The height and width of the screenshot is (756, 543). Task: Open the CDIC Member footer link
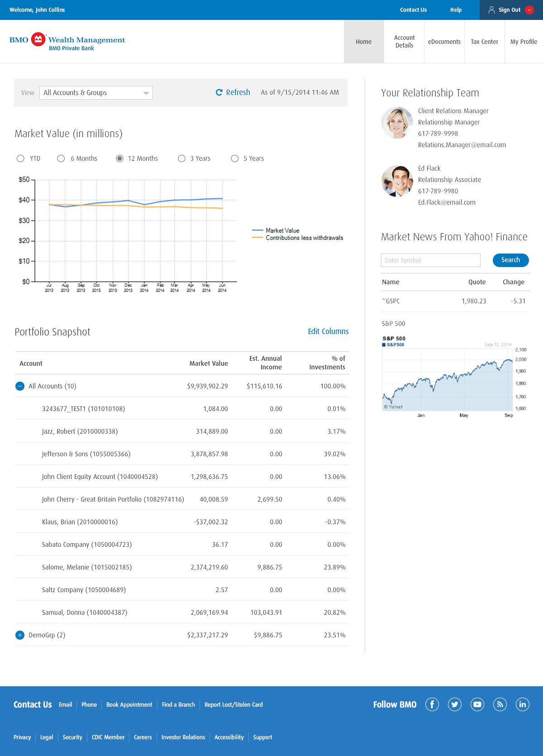click(108, 737)
